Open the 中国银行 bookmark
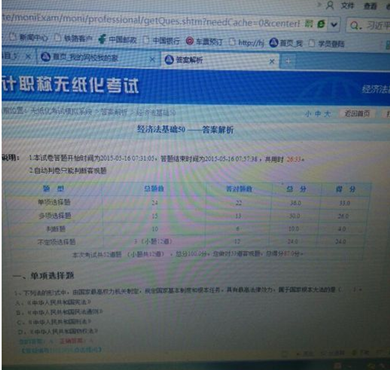 [x=161, y=41]
